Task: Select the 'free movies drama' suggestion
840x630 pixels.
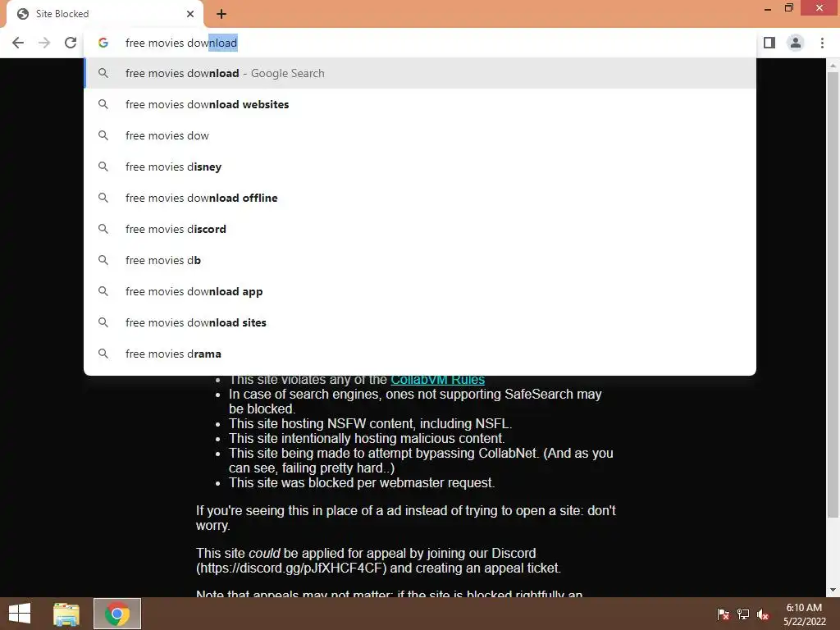Action: [420, 354]
